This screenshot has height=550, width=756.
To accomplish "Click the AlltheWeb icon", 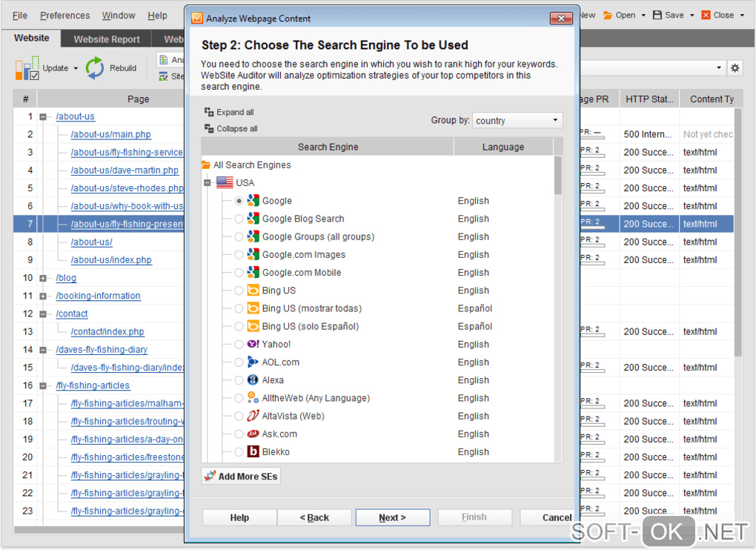I will (253, 398).
